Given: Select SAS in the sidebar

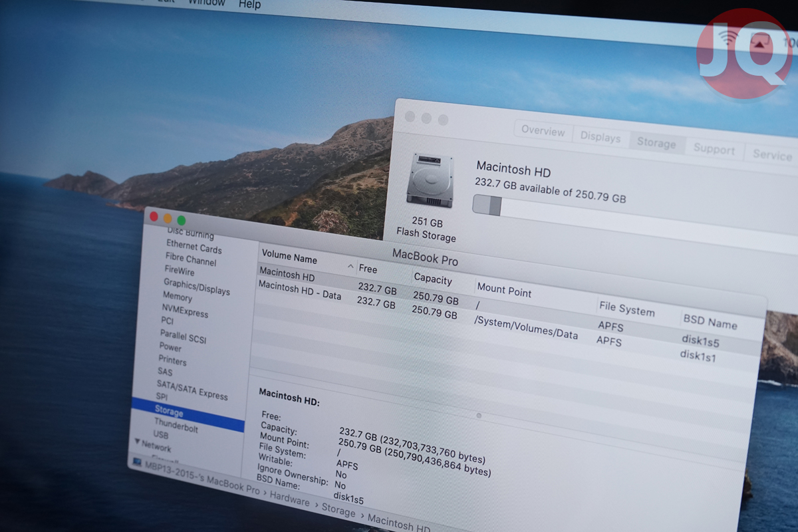Looking at the screenshot, I should pyautogui.click(x=164, y=371).
